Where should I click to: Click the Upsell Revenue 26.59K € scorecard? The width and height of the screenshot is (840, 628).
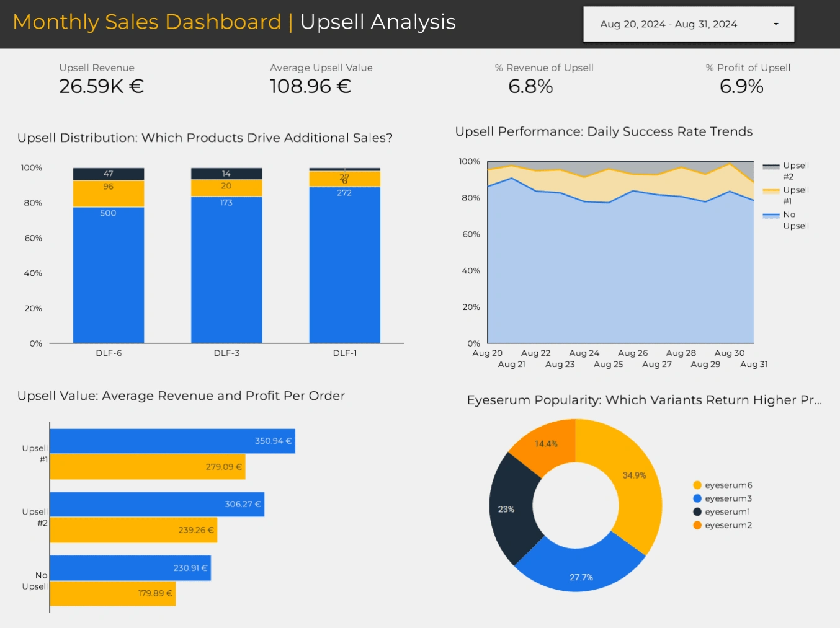tap(101, 79)
